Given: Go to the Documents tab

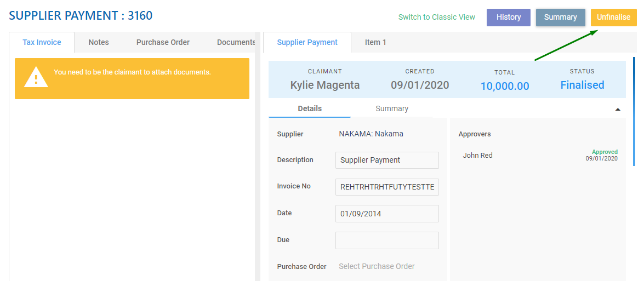Looking at the screenshot, I should pos(236,42).
